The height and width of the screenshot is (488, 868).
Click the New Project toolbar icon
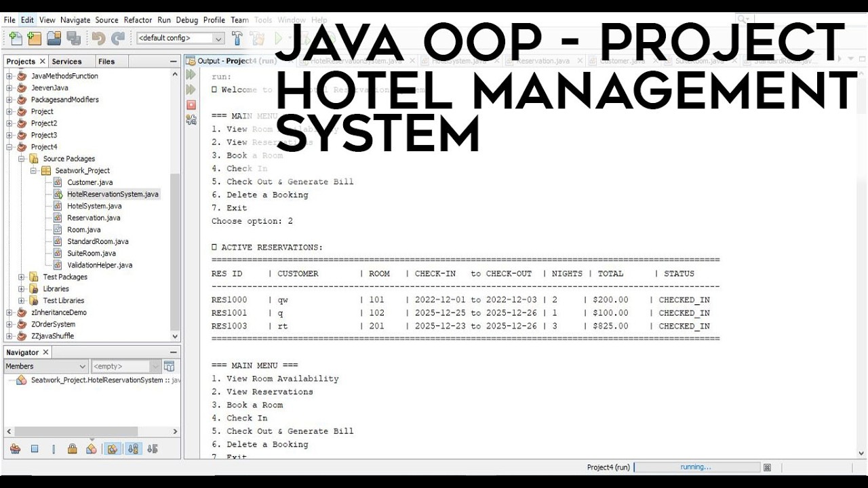34,38
